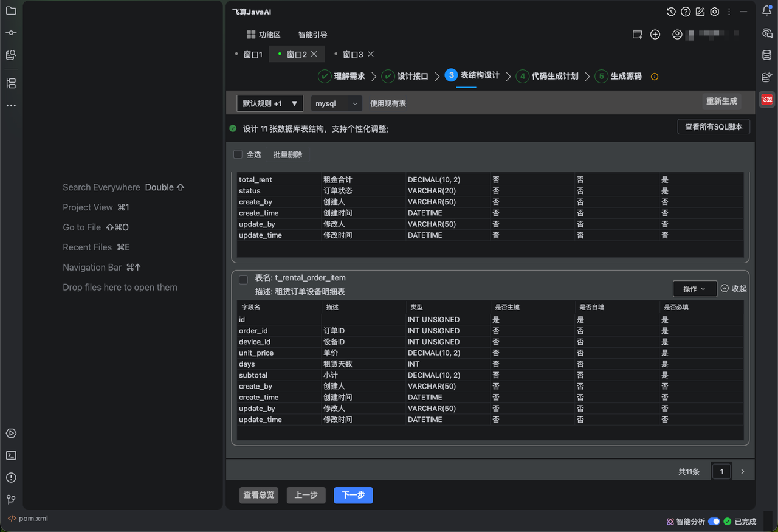The image size is (778, 532).
Task: Open the AI database assistant icon
Action: [x=767, y=77]
